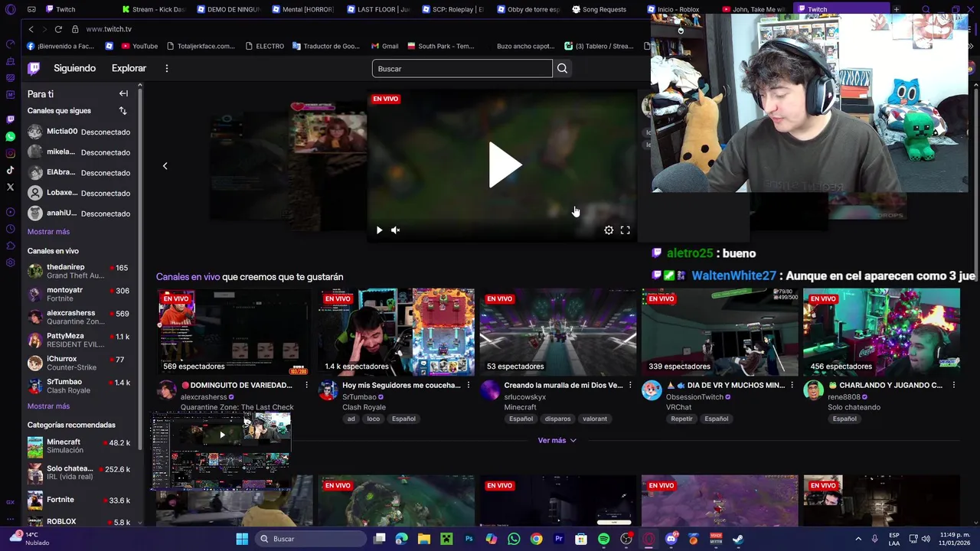This screenshot has width=980, height=551.
Task: Open iChurrox channel in sidebar
Action: click(x=78, y=363)
